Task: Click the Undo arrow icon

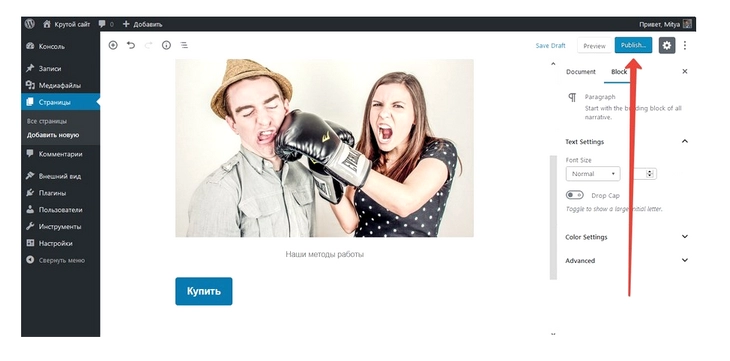Action: point(131,45)
